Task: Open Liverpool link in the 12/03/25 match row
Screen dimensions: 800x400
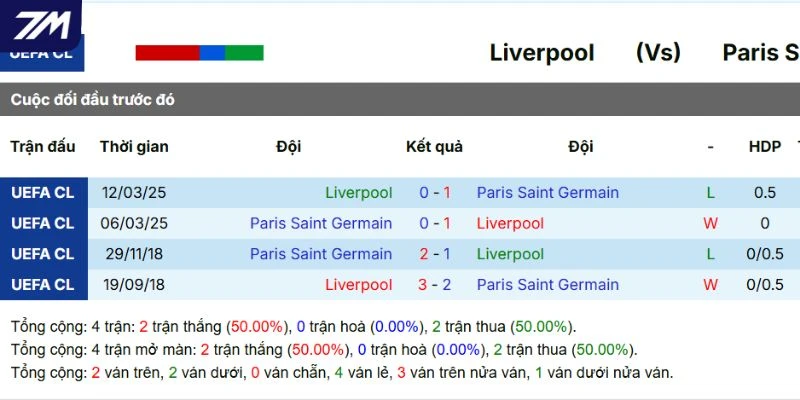Action: [359, 193]
